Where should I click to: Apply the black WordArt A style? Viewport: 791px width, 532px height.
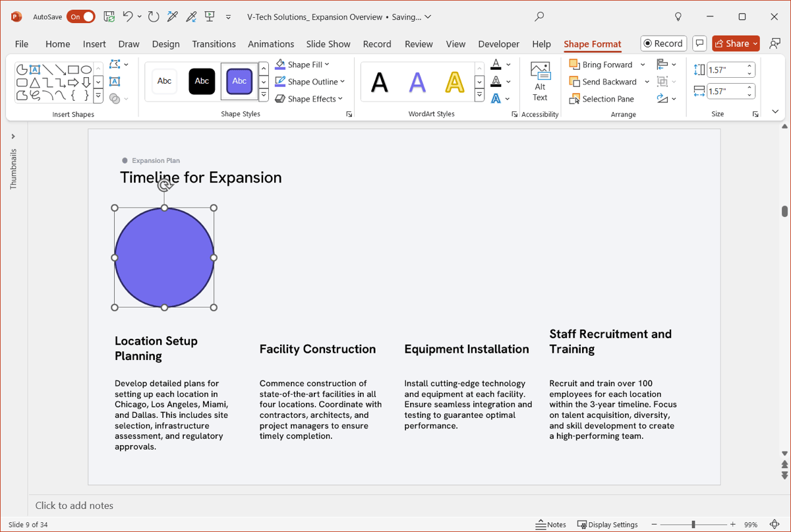pos(380,82)
